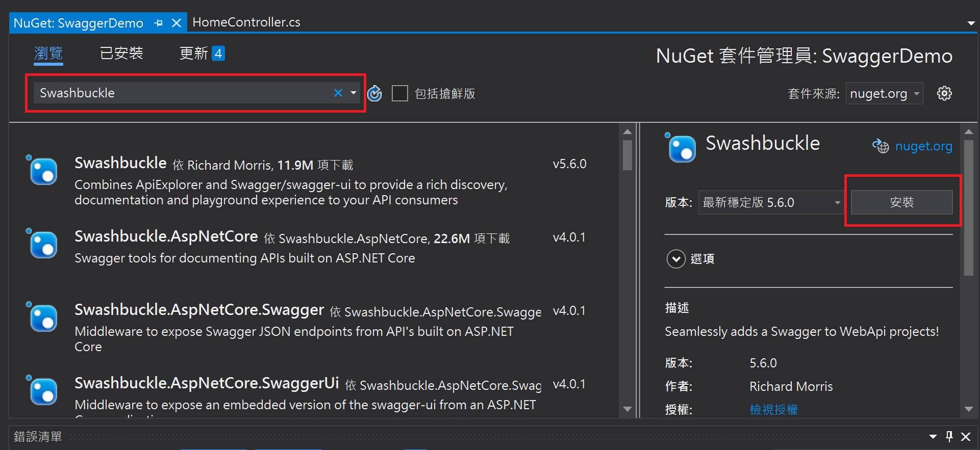This screenshot has height=450, width=980.
Task: Click the v5.6.0 version label
Action: coord(569,164)
